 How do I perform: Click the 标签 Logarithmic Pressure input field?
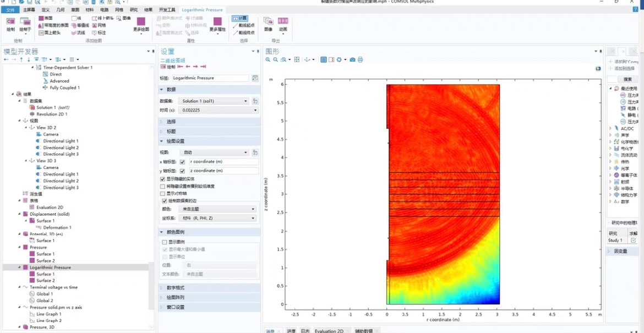[x=210, y=78]
